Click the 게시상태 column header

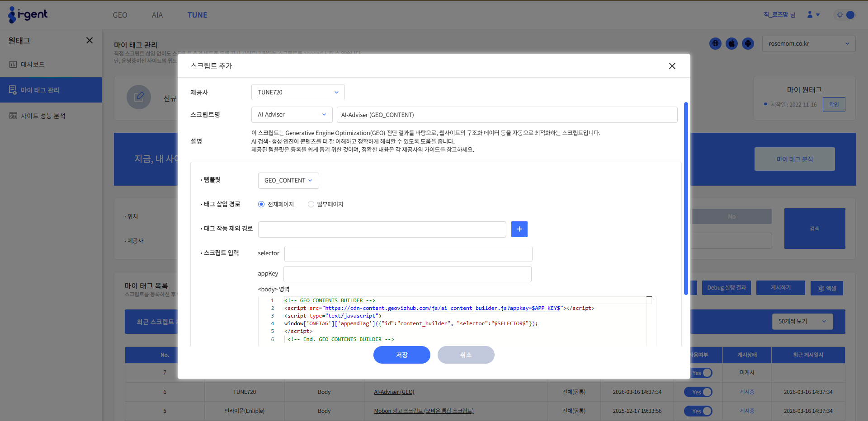point(747,355)
